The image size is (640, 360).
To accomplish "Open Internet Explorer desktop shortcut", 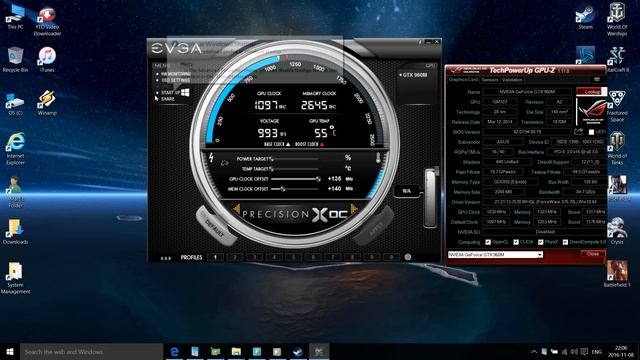I will point(15,149).
